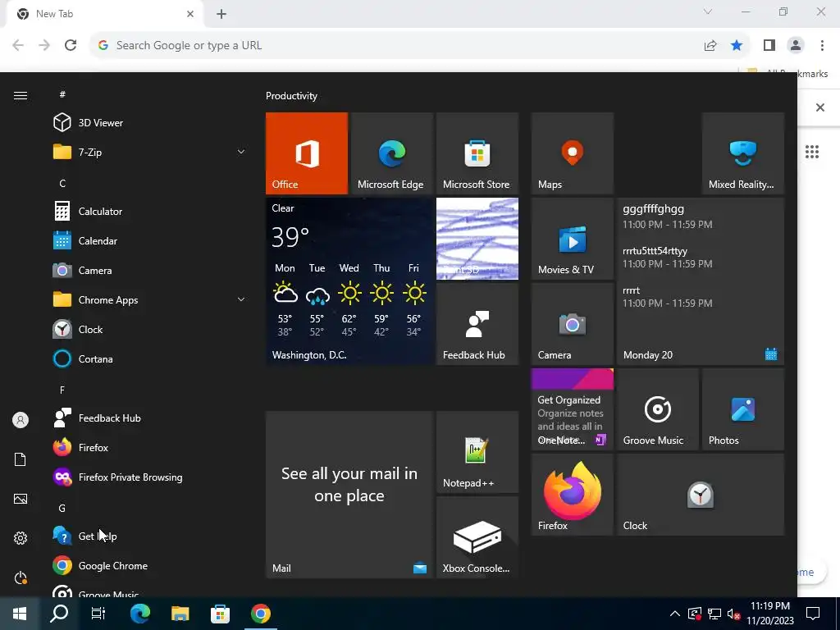Viewport: 840px width, 630px height.
Task: Launch the Groove Music tile
Action: point(658,409)
